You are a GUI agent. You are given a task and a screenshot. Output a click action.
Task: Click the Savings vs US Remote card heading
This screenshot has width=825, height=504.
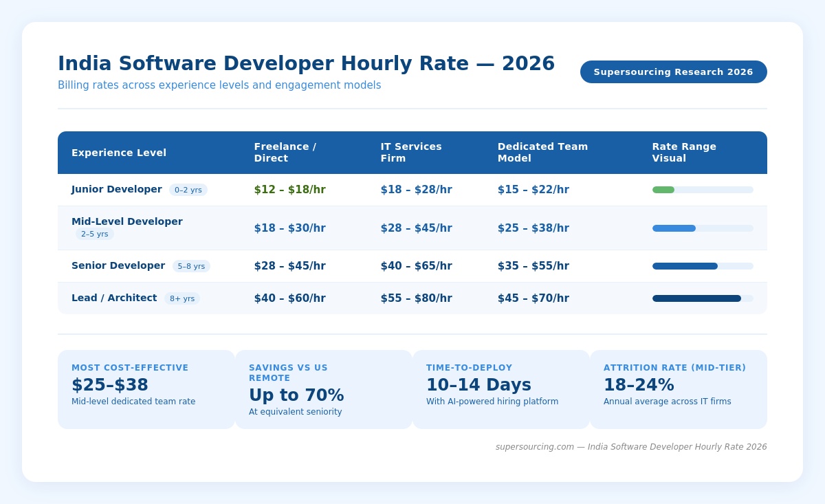[x=289, y=373]
